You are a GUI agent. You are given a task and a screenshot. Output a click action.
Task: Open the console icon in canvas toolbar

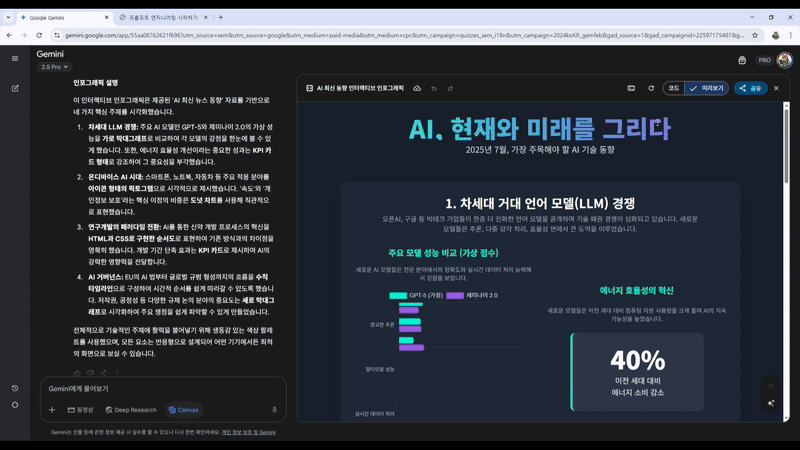(631, 88)
